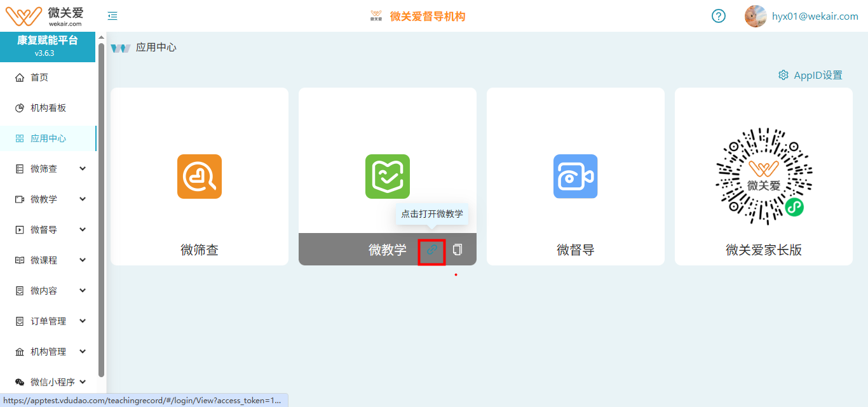
Task: Click the help question mark icon
Action: click(x=718, y=16)
